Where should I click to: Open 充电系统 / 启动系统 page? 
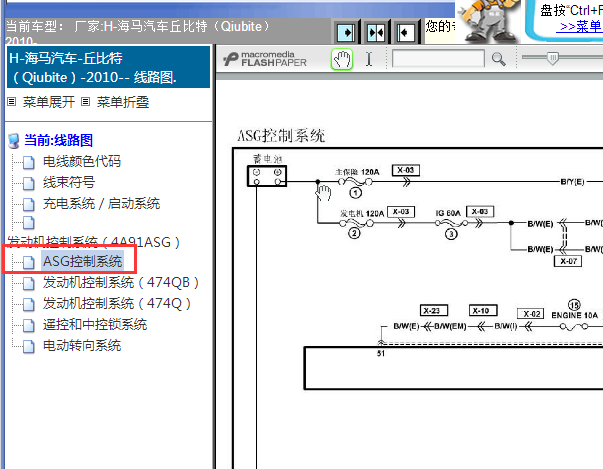(x=101, y=204)
